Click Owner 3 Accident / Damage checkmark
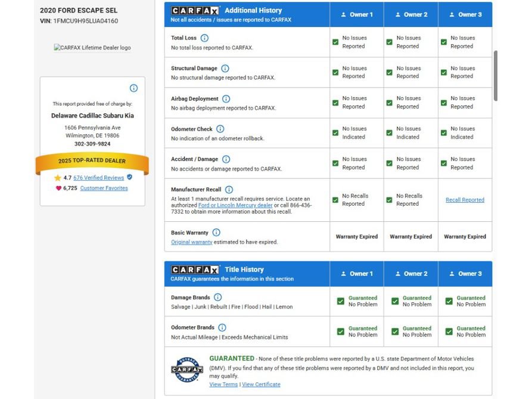 443,163
